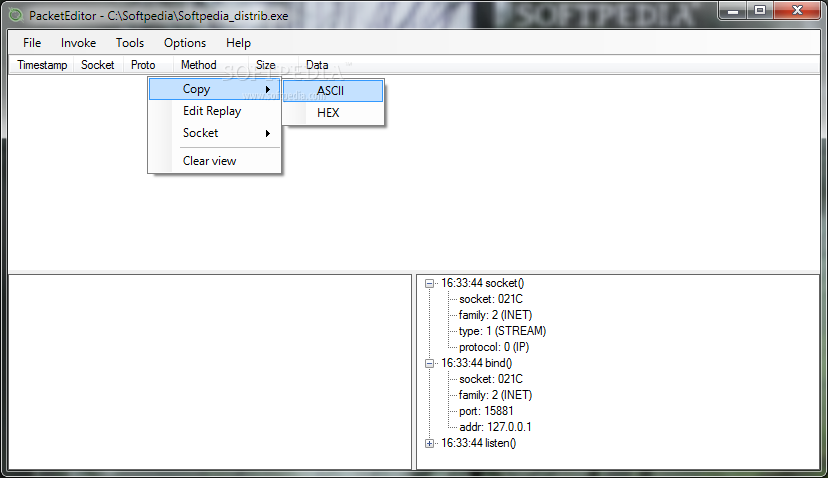
Task: Maximize the PacketEditor window
Action: pos(759,11)
